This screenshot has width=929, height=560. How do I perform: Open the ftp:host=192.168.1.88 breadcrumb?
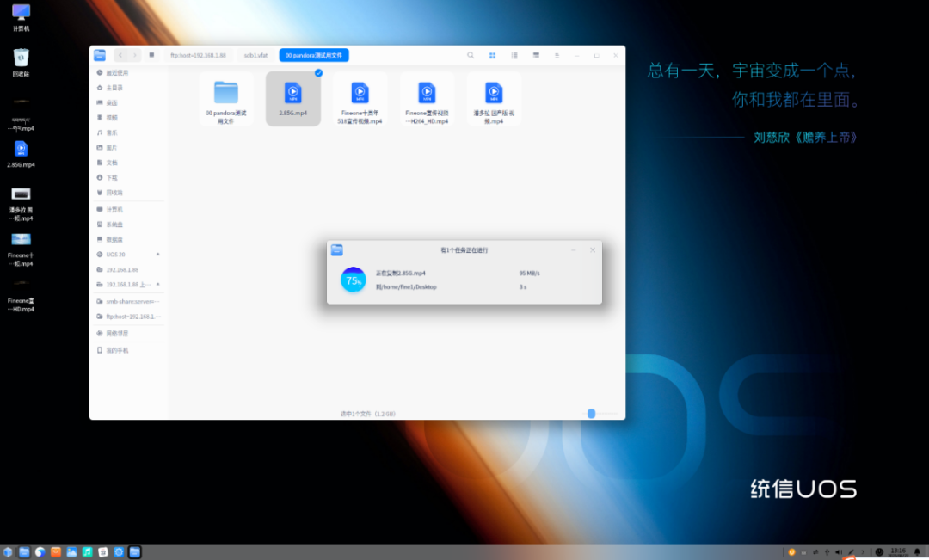click(x=198, y=55)
